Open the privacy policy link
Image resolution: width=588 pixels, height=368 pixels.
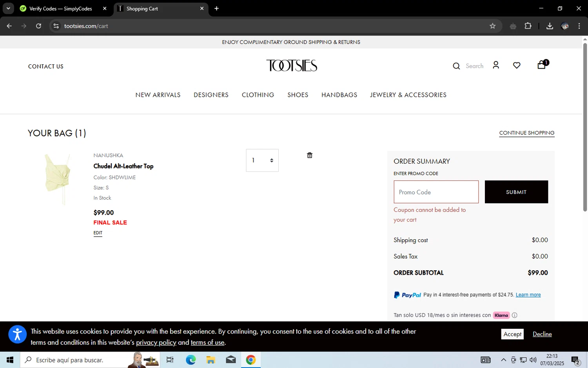click(156, 342)
